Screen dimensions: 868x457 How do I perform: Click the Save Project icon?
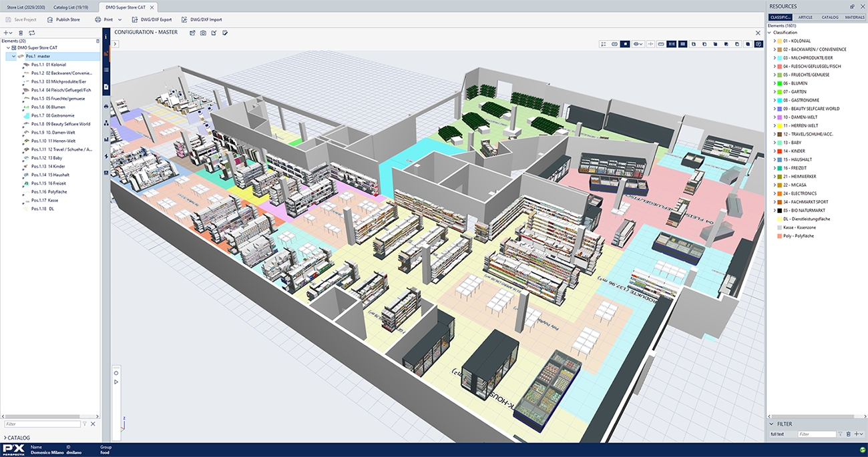click(x=8, y=19)
